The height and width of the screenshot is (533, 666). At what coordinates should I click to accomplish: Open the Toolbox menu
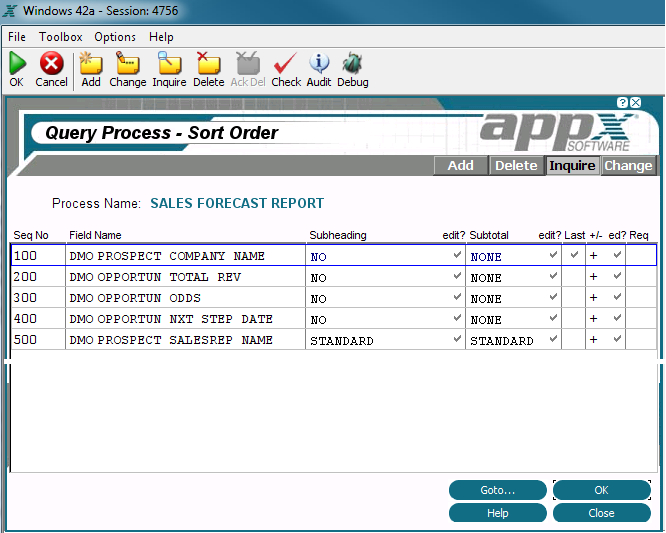(x=61, y=37)
